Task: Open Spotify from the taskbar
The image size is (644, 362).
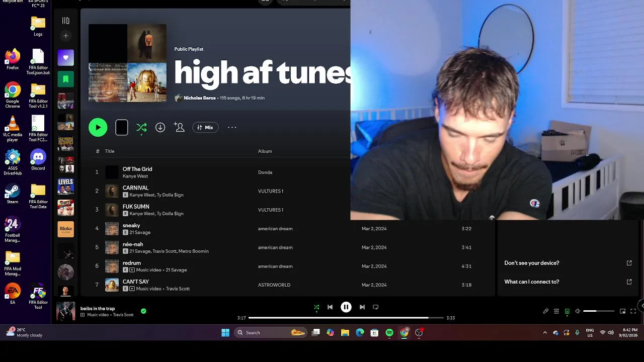Action: pos(389,332)
